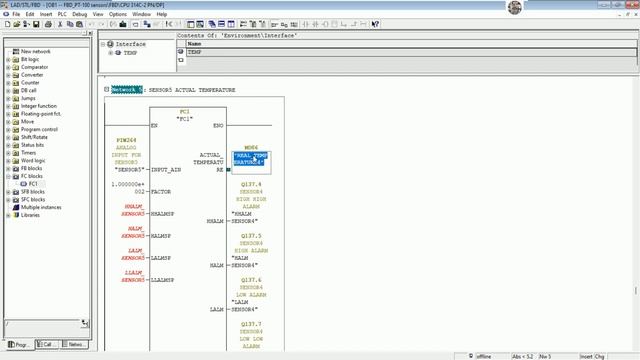Switch to the Networks tab
Viewport: 640px width, 360px height.
[74, 344]
